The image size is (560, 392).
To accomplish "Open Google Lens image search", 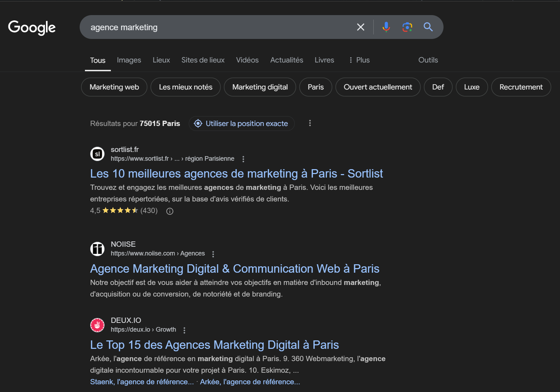I will [407, 27].
